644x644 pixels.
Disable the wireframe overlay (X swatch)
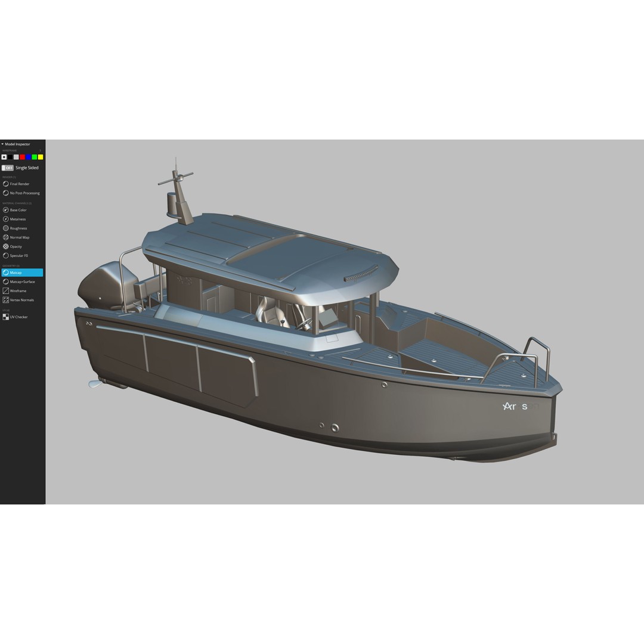[x=4, y=157]
